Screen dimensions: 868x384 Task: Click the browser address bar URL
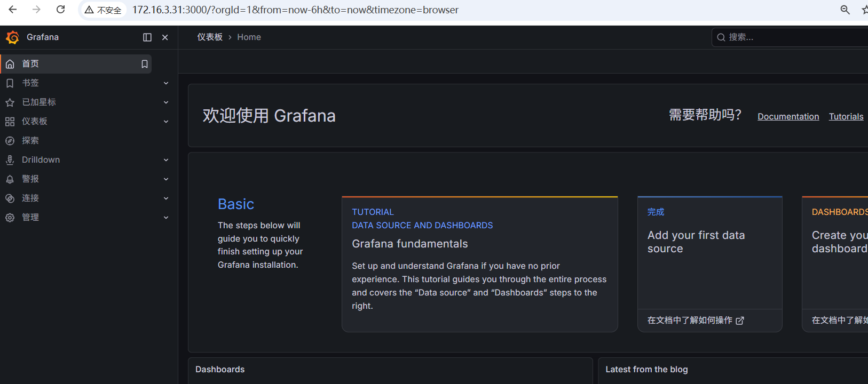[295, 10]
